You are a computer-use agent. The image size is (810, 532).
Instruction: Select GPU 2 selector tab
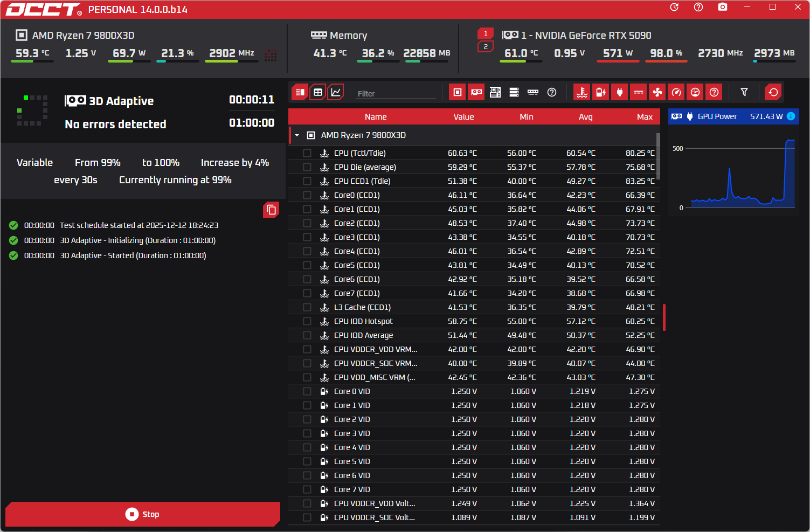click(x=486, y=47)
